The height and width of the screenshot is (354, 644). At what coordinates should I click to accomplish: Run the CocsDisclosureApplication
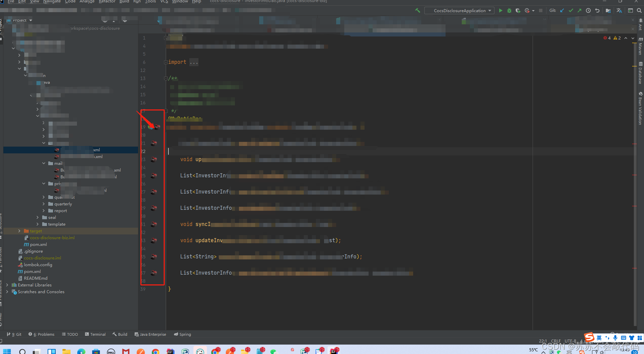pyautogui.click(x=501, y=10)
